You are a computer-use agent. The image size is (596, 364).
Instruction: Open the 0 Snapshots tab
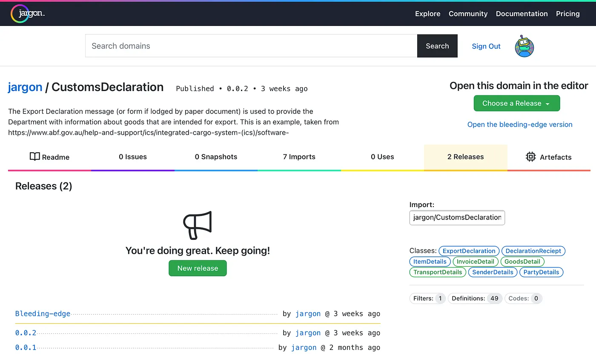pyautogui.click(x=216, y=157)
